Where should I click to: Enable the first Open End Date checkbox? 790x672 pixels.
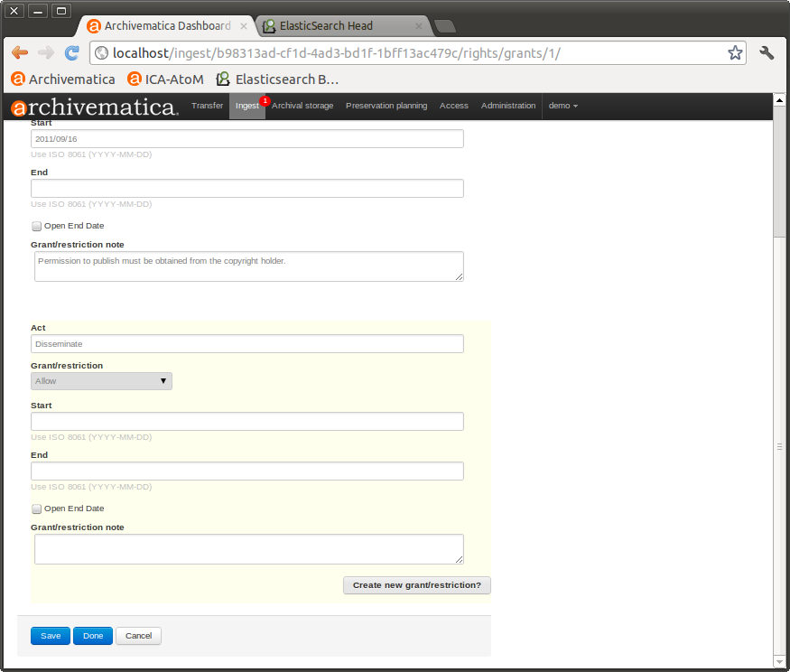click(36, 225)
